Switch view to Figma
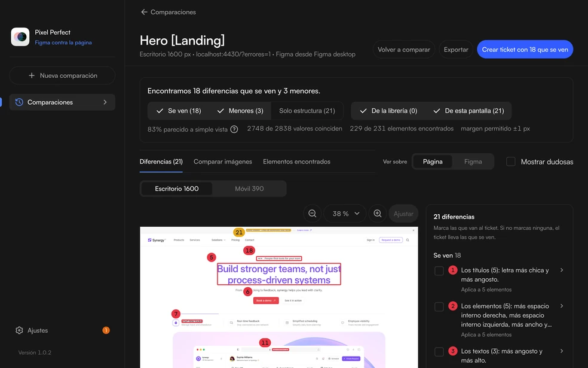 click(473, 162)
